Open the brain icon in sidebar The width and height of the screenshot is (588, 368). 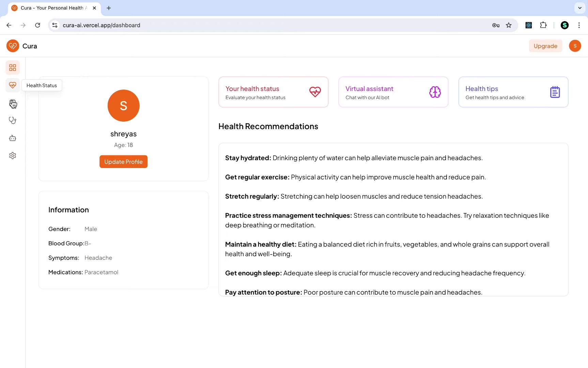13,103
